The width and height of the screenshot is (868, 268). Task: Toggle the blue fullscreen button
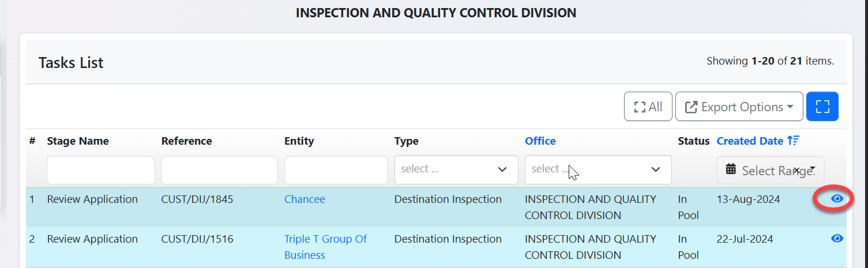point(822,107)
